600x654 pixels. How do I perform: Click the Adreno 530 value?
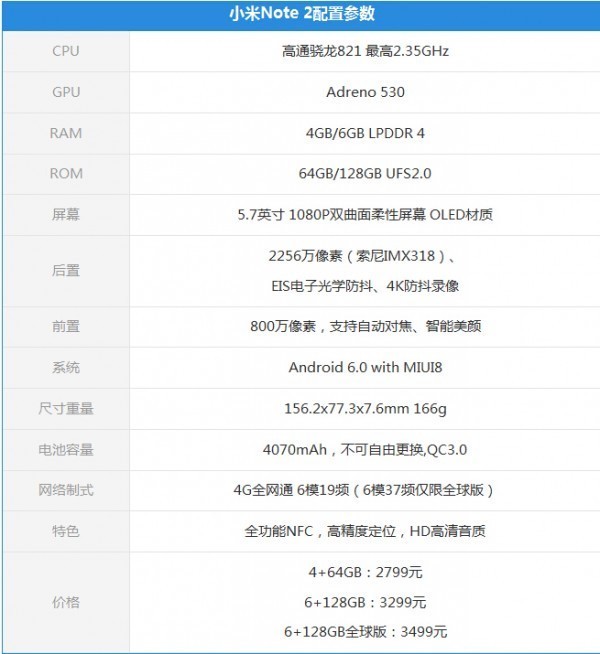click(365, 92)
